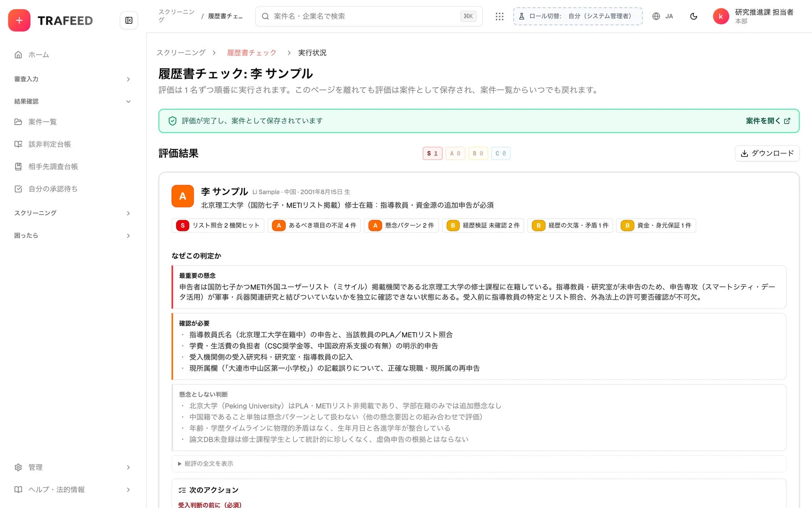Click the 資金・身元保証 1 件 chip
The width and height of the screenshot is (812, 508).
656,225
